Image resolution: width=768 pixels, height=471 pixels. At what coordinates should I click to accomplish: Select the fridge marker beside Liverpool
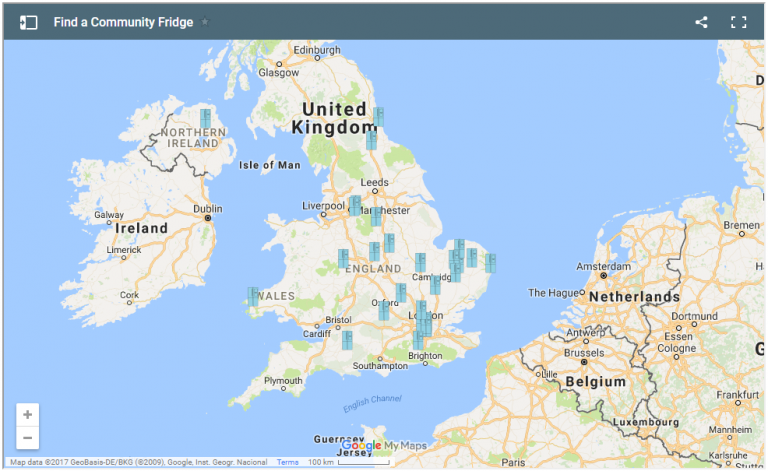click(x=355, y=205)
